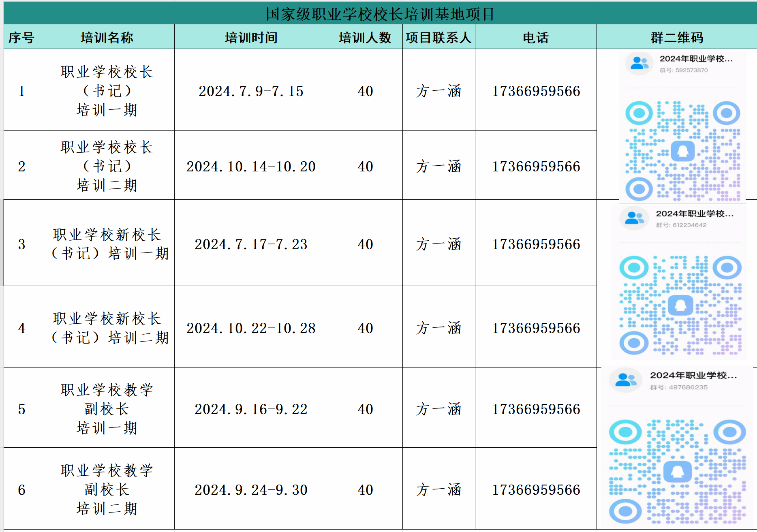Select the date cell 2024.10.14-10.20
Viewport: 757px width, 532px height.
click(x=251, y=166)
